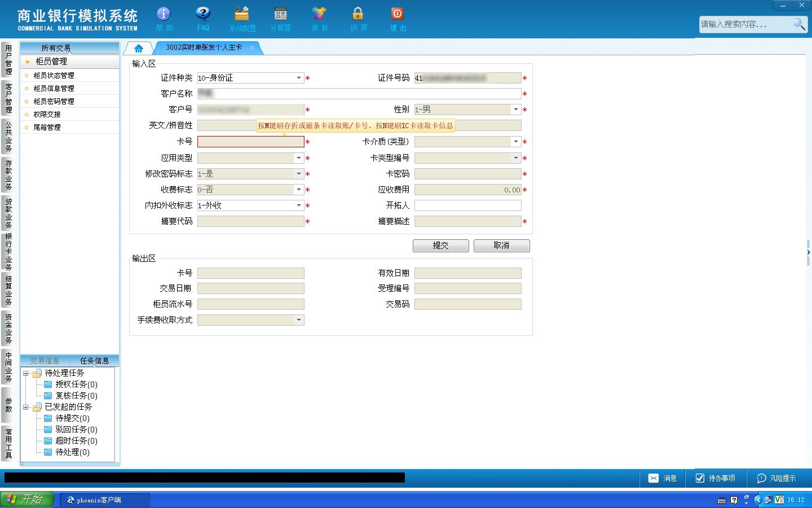Click the 开拓人 input field

[468, 205]
